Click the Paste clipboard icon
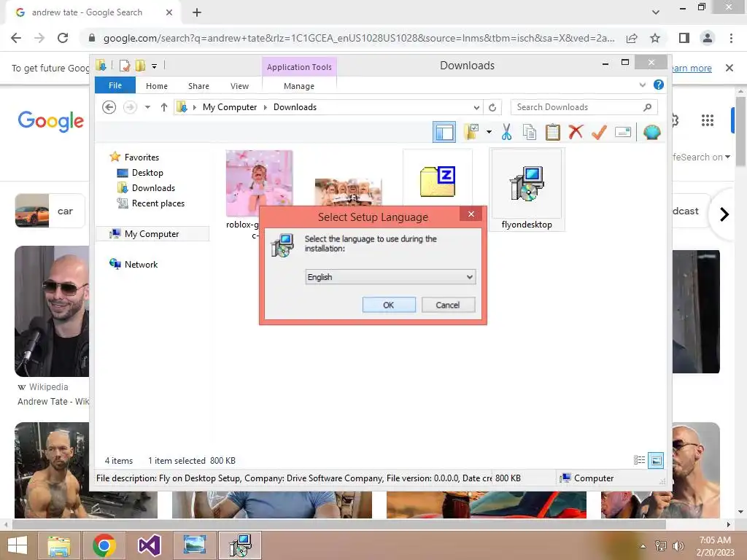Viewport: 747px width, 560px height. tap(553, 132)
